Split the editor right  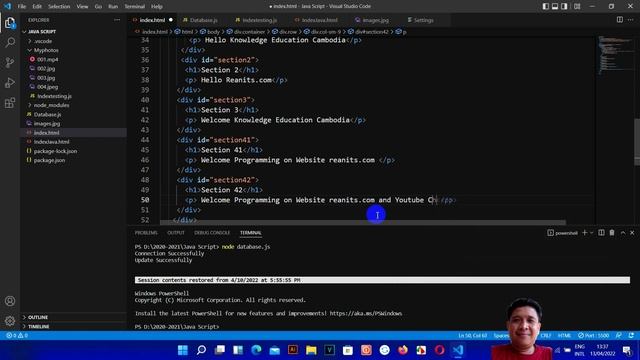(x=620, y=20)
